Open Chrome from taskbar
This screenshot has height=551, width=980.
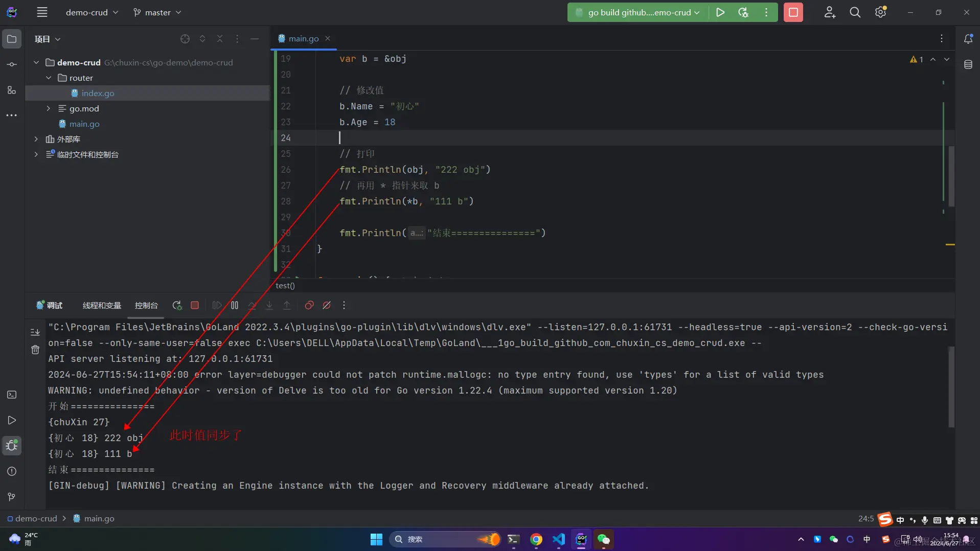coord(536,539)
